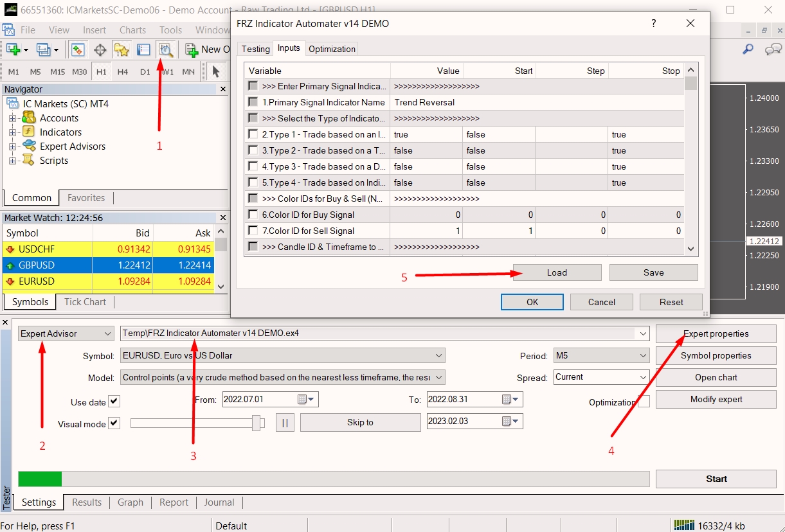This screenshot has height=532, width=785.
Task: Click the Expert Advisors icon in Navigator
Action: pos(29,146)
